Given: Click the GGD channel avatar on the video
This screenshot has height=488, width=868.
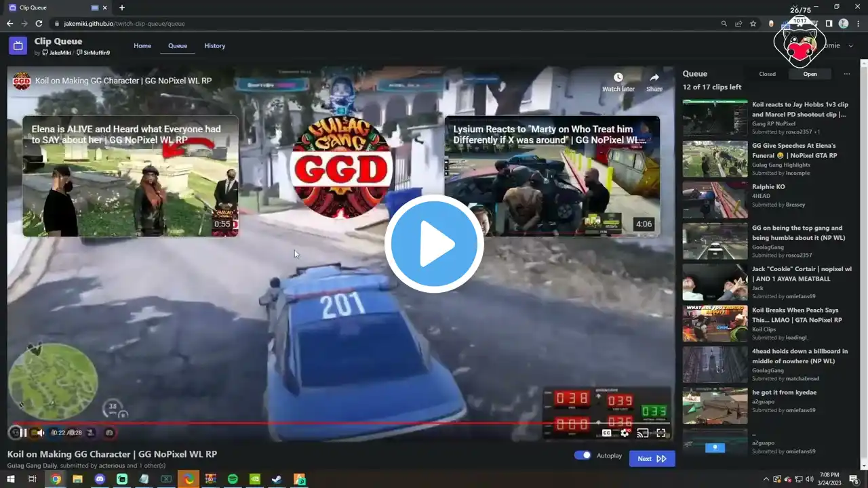Looking at the screenshot, I should point(22,81).
